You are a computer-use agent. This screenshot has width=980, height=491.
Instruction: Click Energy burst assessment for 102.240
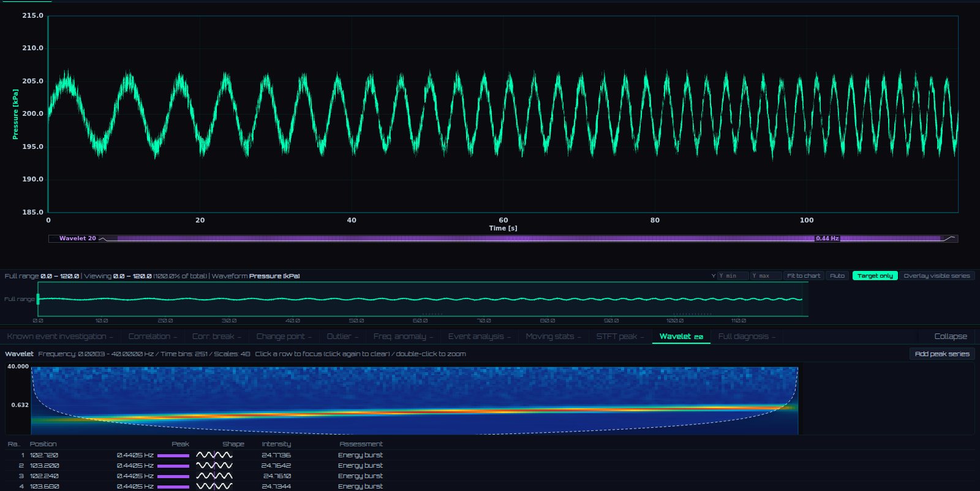(360, 476)
